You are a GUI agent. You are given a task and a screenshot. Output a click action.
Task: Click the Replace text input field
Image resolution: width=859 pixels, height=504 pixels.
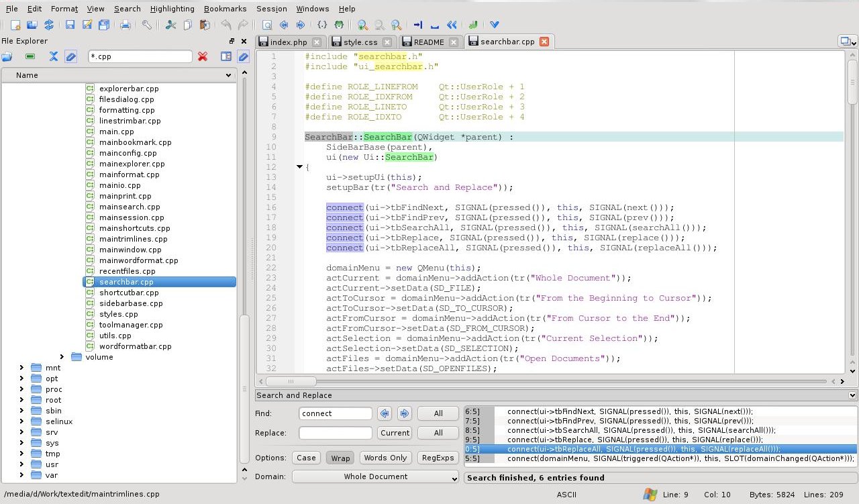336,433
